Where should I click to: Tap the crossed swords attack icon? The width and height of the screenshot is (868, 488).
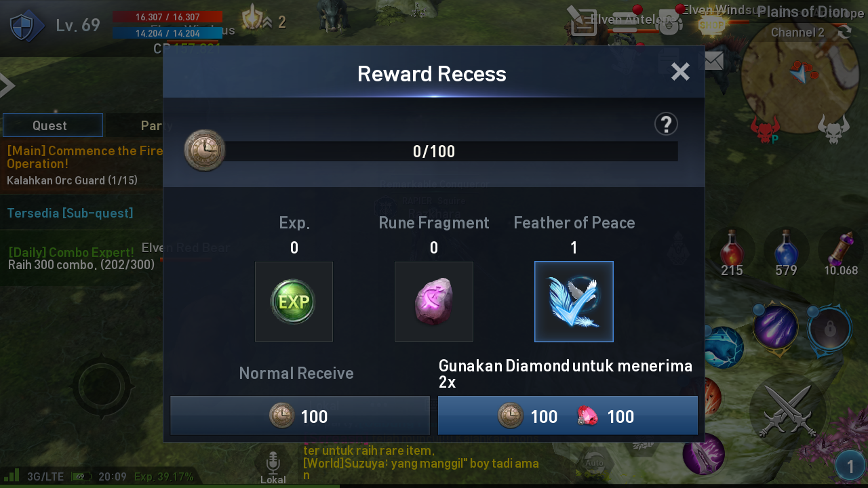pyautogui.click(x=787, y=411)
